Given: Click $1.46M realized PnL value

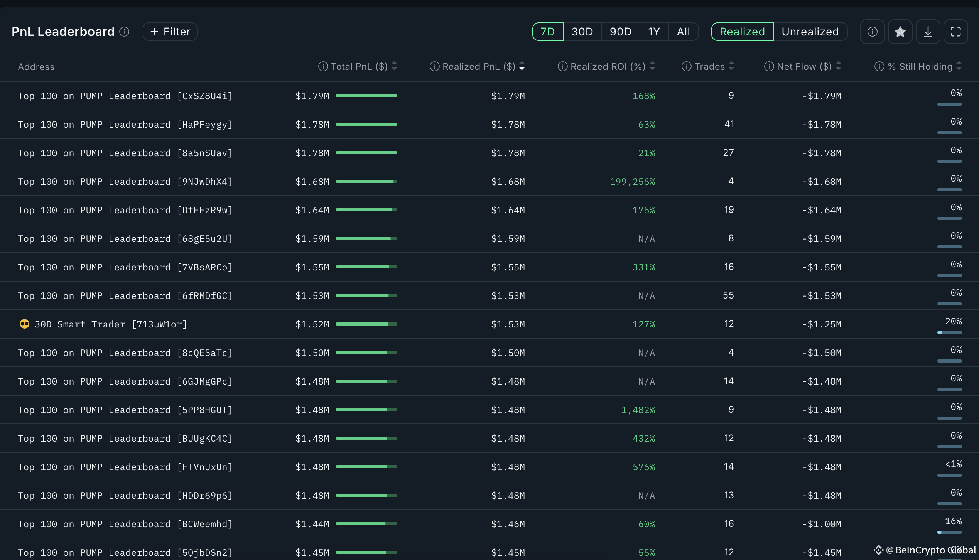Looking at the screenshot, I should 508,524.
